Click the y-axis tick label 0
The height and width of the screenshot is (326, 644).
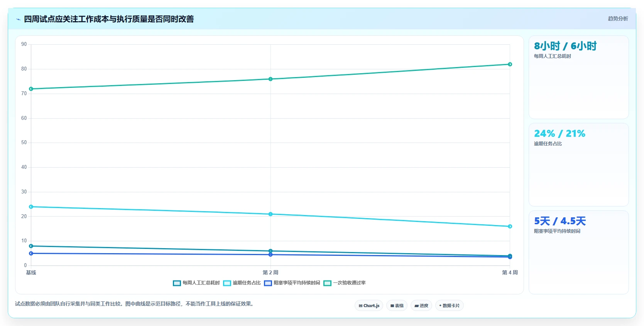coord(25,266)
